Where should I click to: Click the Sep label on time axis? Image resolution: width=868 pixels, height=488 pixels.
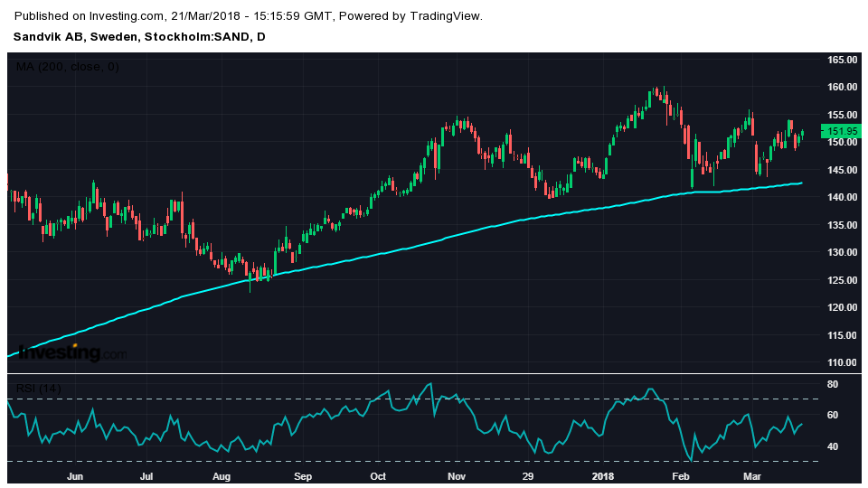click(x=303, y=476)
